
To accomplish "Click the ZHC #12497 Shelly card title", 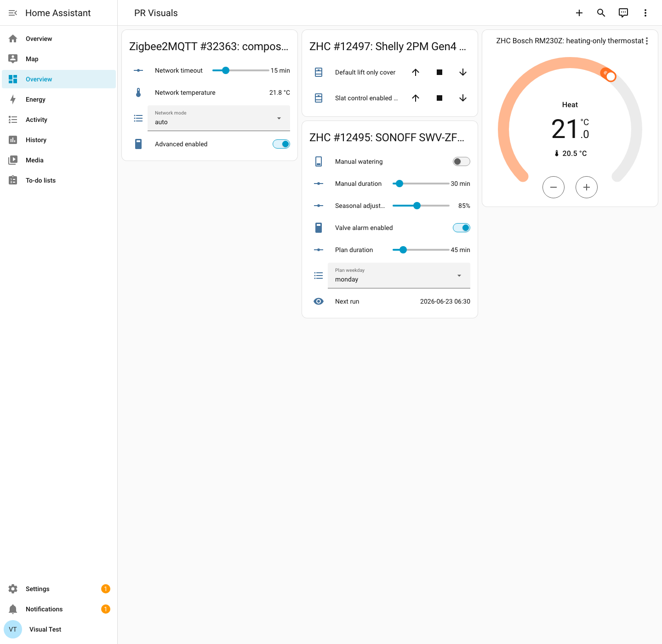I will pyautogui.click(x=388, y=46).
